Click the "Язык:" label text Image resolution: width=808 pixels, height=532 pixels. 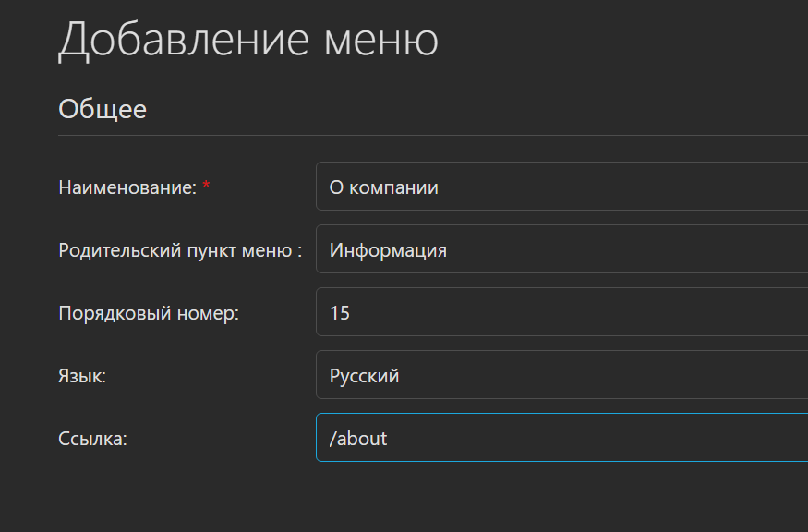pos(82,376)
